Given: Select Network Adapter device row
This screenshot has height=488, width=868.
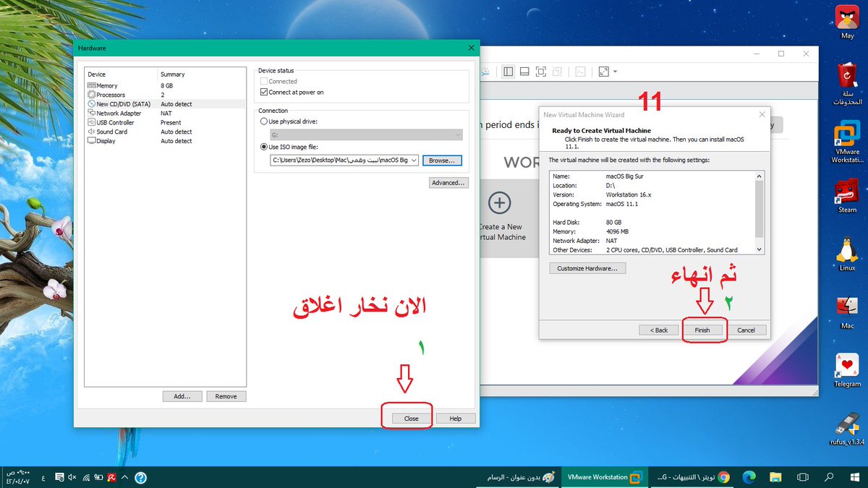Looking at the screenshot, I should 165,114.
